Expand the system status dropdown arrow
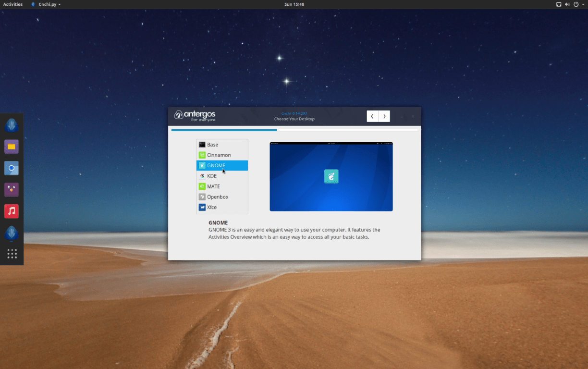Screen dimensions: 588x369 [x=583, y=4]
